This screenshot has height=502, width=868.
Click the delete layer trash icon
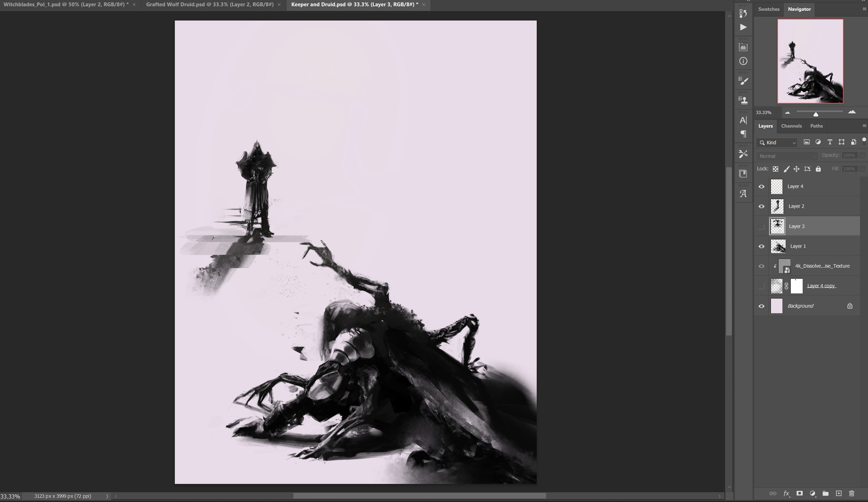tap(851, 493)
